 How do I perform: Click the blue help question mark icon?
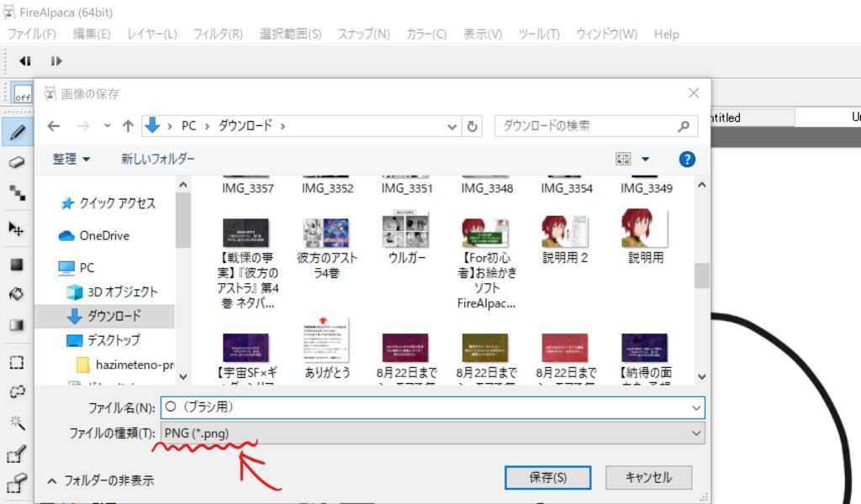[x=687, y=159]
